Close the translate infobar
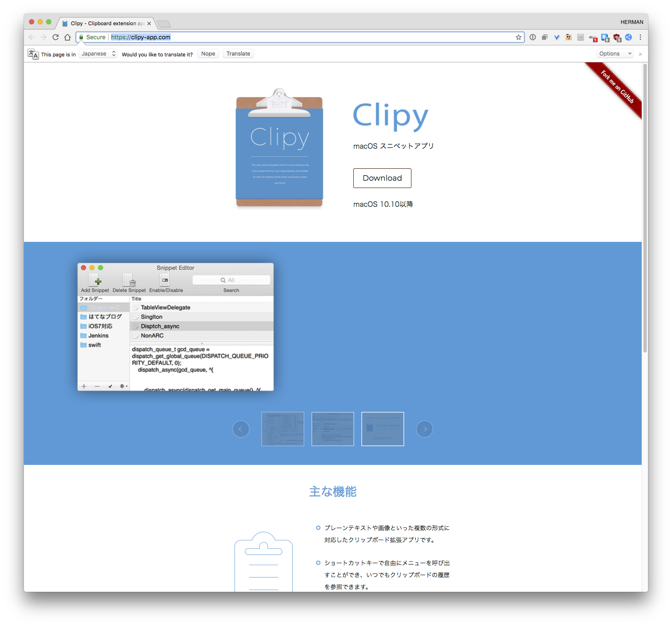This screenshot has height=626, width=672. click(640, 54)
